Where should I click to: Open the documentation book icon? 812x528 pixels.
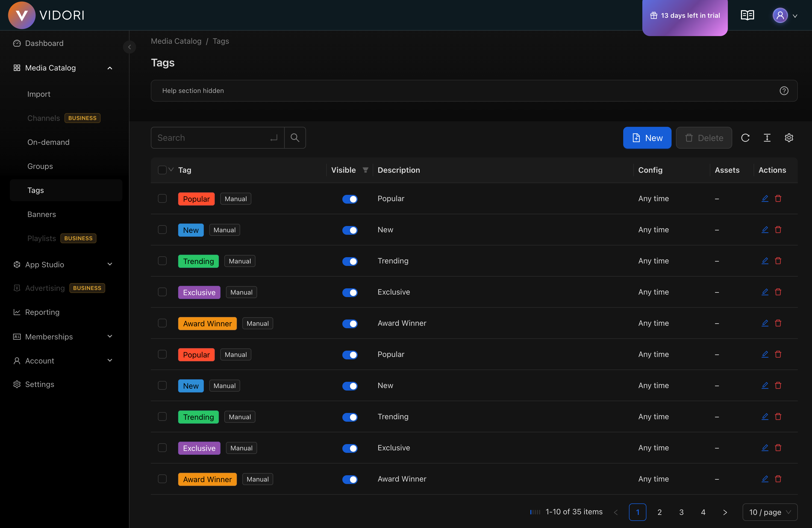coord(747,15)
